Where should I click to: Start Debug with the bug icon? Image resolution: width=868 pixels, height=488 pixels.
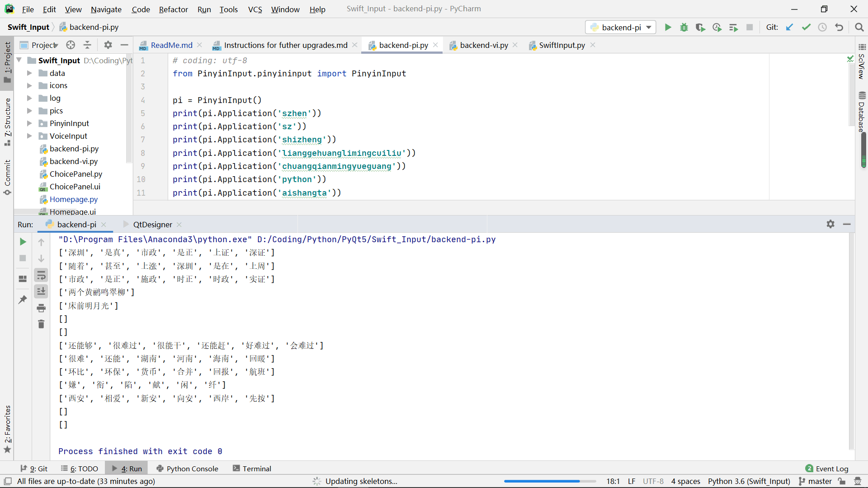(684, 28)
